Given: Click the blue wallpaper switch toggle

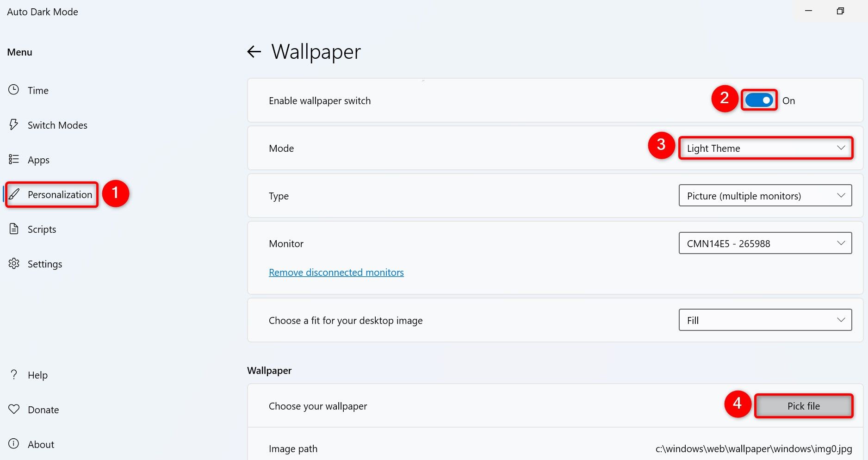Looking at the screenshot, I should tap(758, 100).
